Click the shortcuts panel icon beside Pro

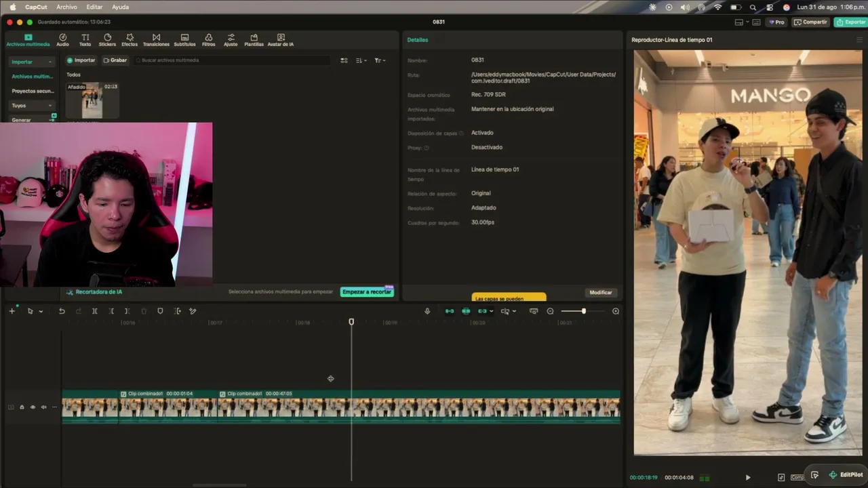757,22
